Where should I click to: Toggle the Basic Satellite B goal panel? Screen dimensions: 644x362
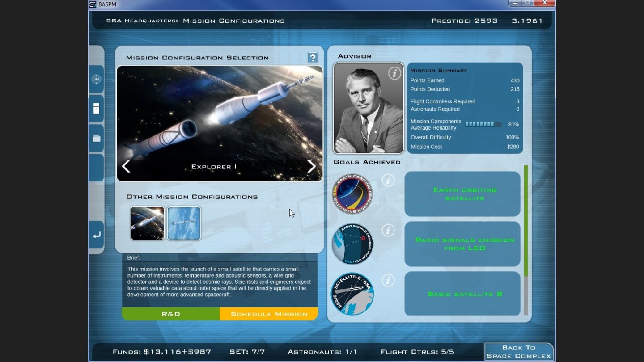click(462, 293)
